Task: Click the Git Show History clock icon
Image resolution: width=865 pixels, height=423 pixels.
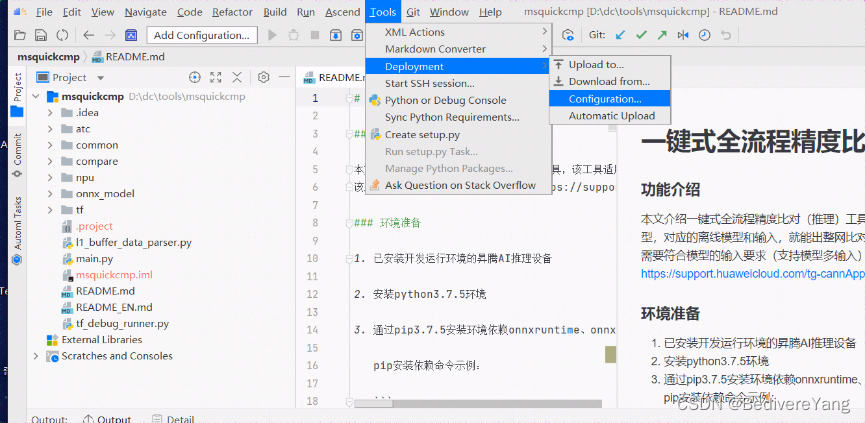Action: 704,35
